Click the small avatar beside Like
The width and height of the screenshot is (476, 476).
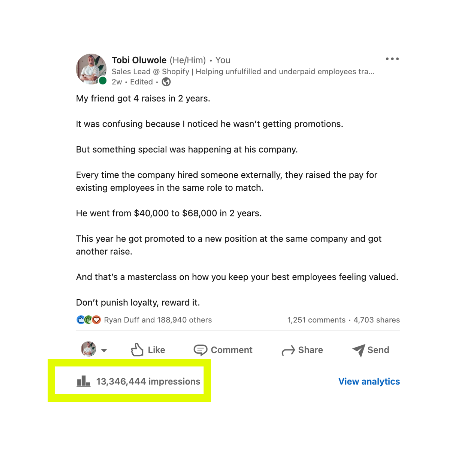(89, 349)
